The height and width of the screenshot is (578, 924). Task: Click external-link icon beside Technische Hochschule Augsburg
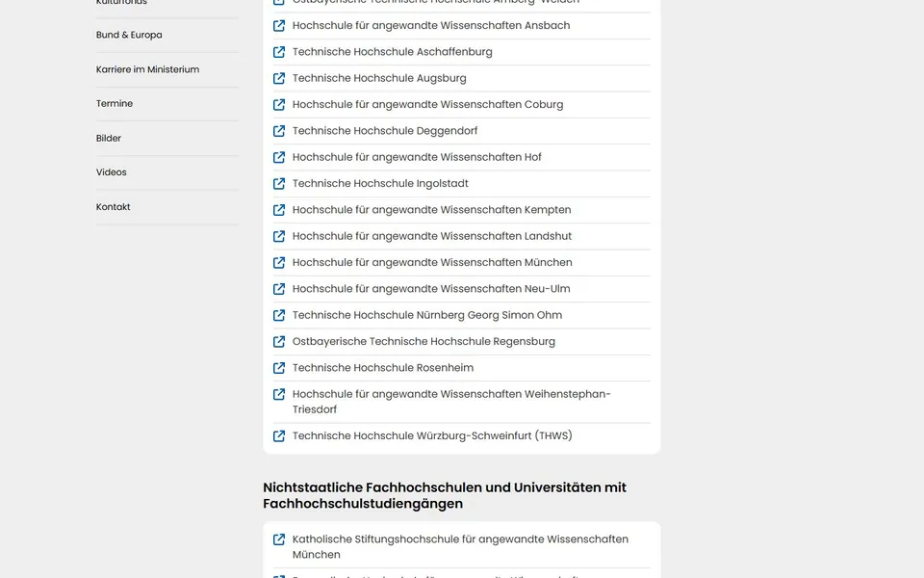[x=279, y=78]
